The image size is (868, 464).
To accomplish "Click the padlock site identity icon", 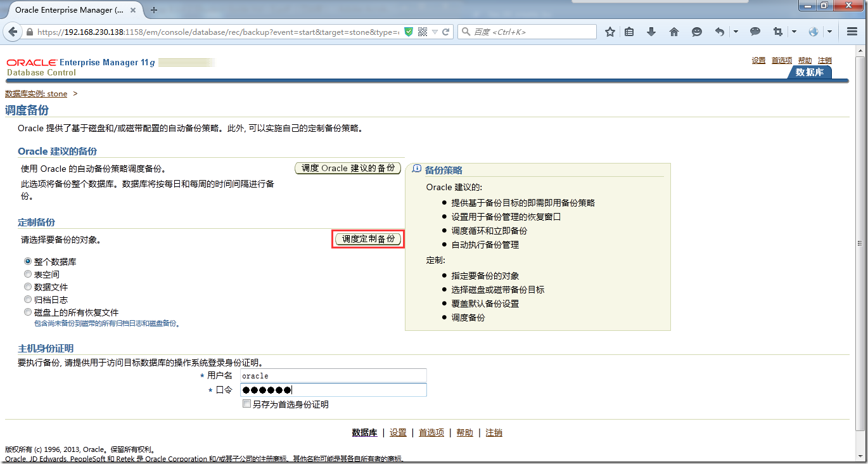I will 30,32.
